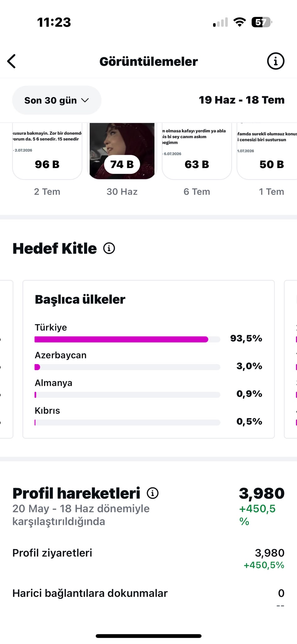Viewport: 297px width, 644px height.
Task: Tap the next audience card on the right
Action: [x=291, y=359]
